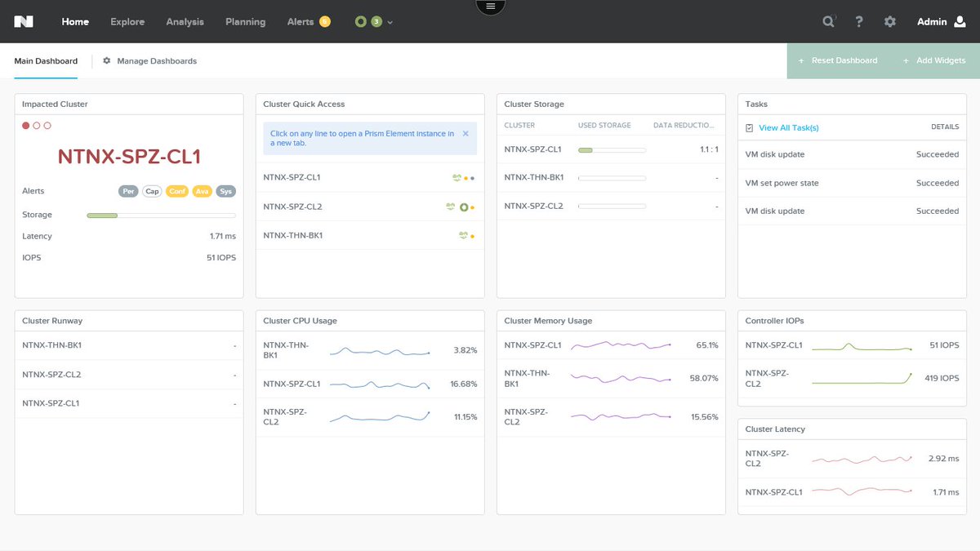This screenshot has height=551, width=980.
Task: Click the 419 IOPS controller value
Action: coord(942,379)
